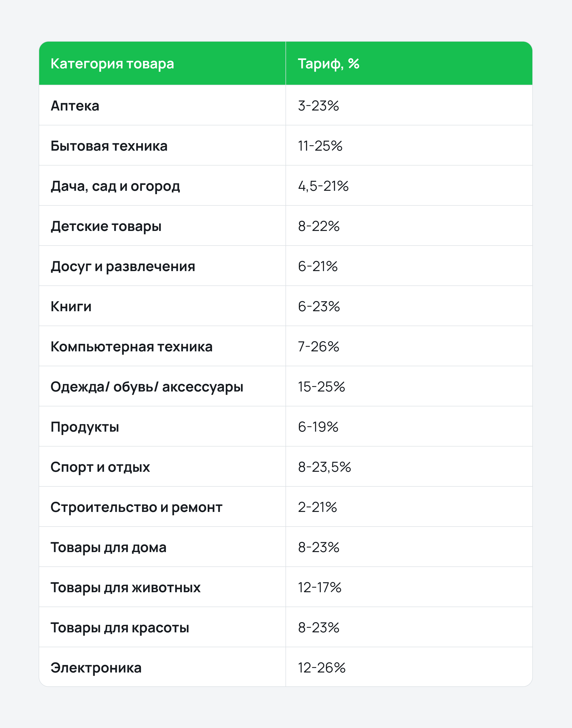Click 'Строительство и ремонт' row label
Viewport: 572px width, 728px height.
click(x=136, y=507)
